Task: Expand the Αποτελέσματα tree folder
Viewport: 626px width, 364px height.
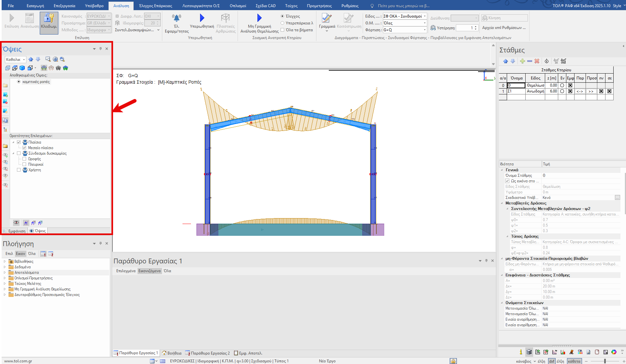Action: pyautogui.click(x=5, y=273)
